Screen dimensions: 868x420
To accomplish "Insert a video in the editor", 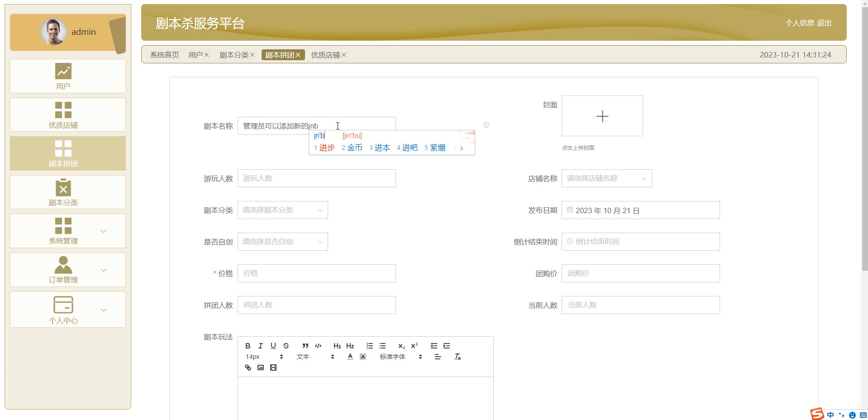I will [x=273, y=367].
